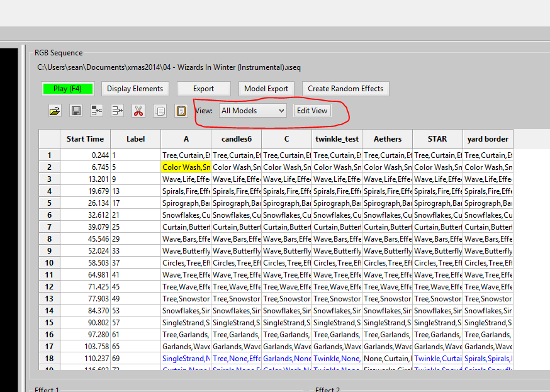Click Circles,Tree cell under STAR column
The width and height of the screenshot is (550, 392).
(x=438, y=262)
